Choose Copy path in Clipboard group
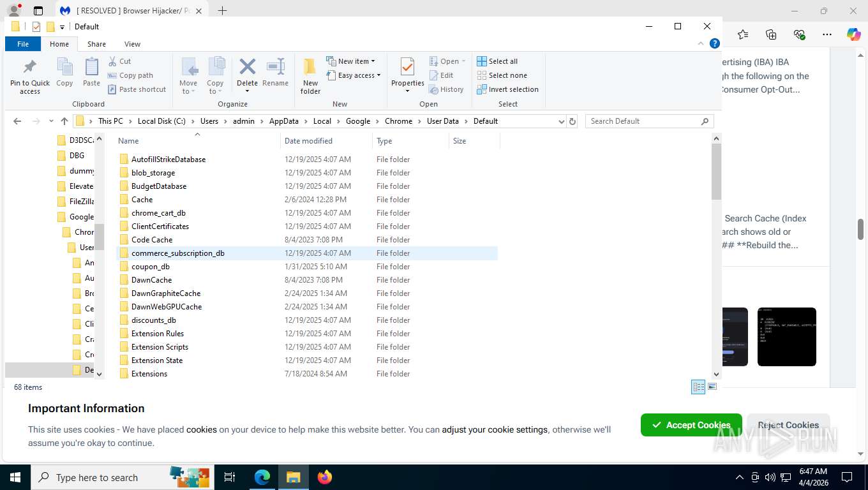Viewport: 868px width, 490px height. click(130, 75)
